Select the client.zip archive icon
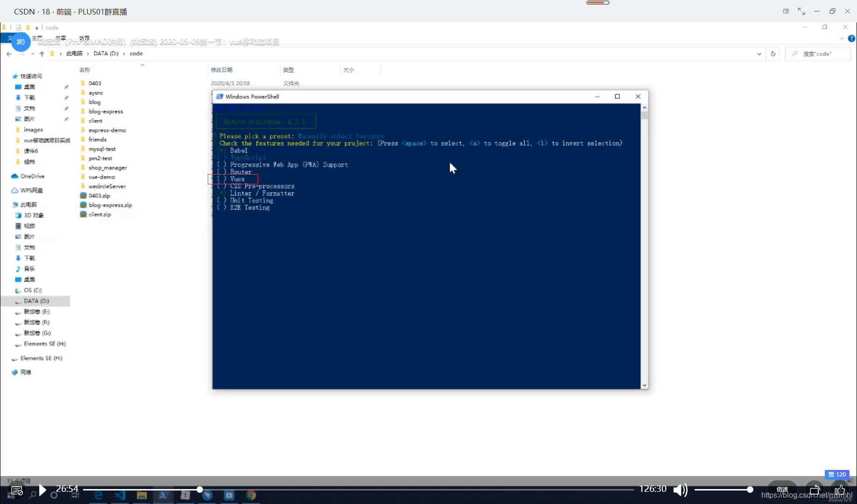Image resolution: width=857 pixels, height=504 pixels. click(x=84, y=214)
